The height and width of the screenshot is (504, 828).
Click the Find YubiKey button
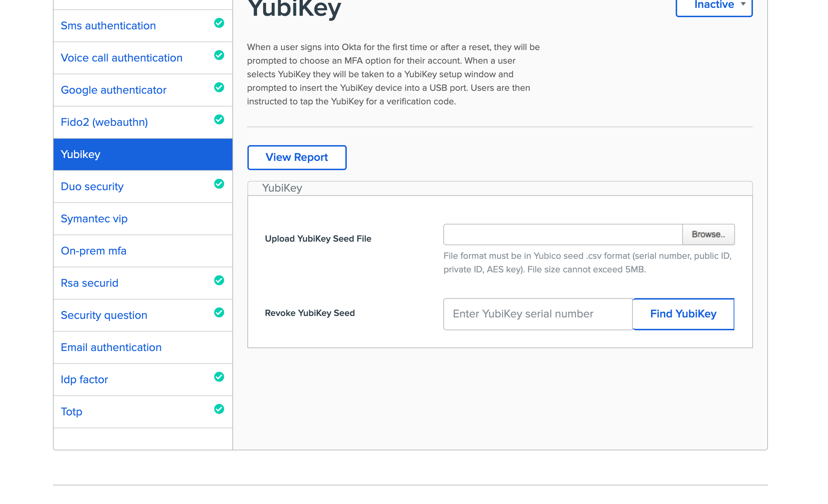pyautogui.click(x=683, y=314)
